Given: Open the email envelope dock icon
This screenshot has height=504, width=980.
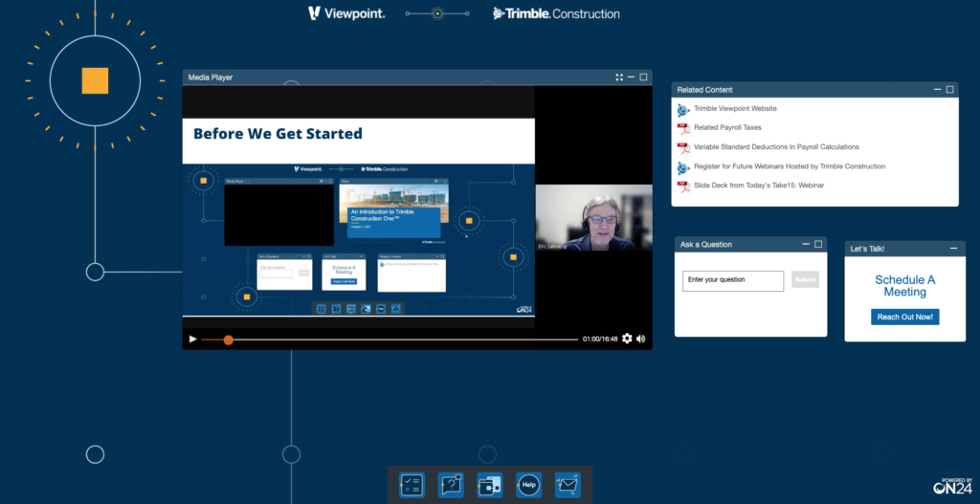Looking at the screenshot, I should pos(568,485).
